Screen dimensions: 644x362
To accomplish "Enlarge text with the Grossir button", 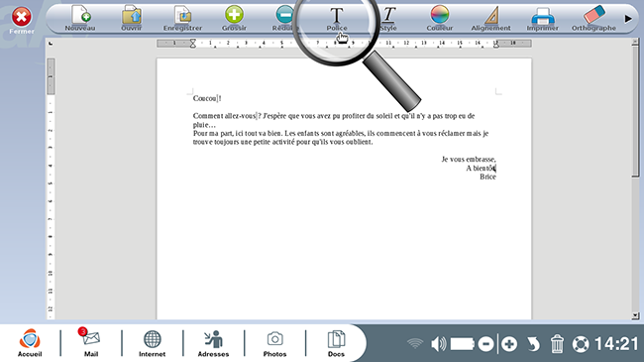I will tap(234, 18).
